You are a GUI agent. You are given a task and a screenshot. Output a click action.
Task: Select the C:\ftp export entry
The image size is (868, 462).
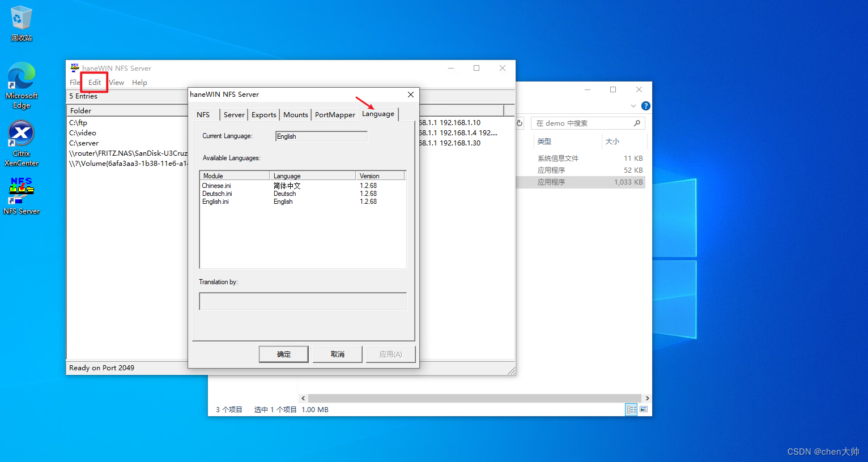click(78, 122)
